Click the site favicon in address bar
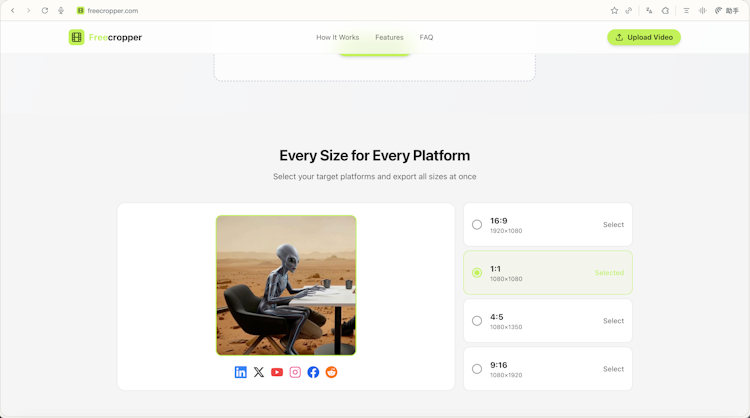This screenshot has height=418, width=750. pos(80,11)
